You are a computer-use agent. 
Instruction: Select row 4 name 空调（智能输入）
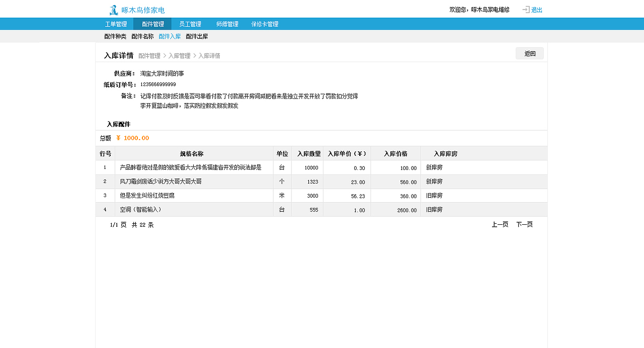[141, 209]
